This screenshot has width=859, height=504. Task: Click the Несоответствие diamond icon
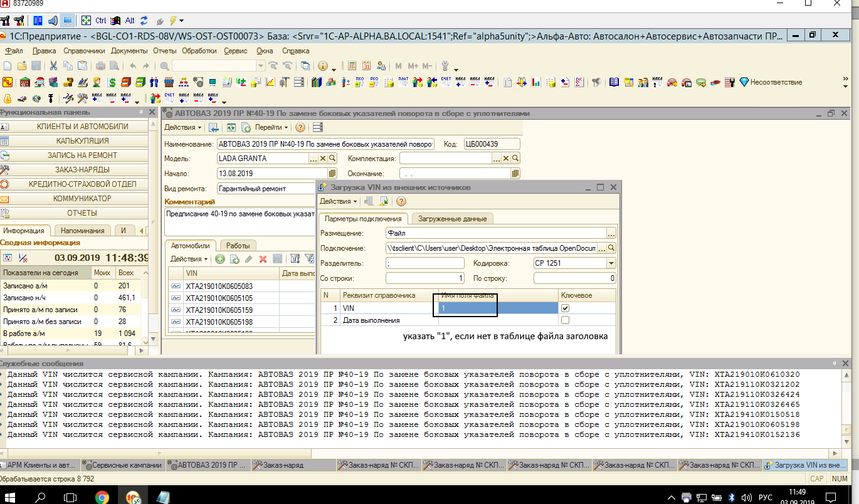point(744,82)
